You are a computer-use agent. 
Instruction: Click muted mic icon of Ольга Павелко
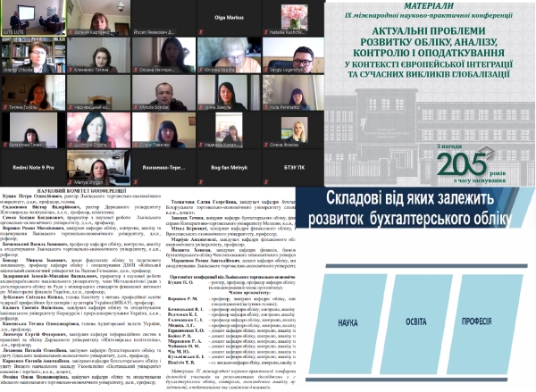(x=136, y=145)
